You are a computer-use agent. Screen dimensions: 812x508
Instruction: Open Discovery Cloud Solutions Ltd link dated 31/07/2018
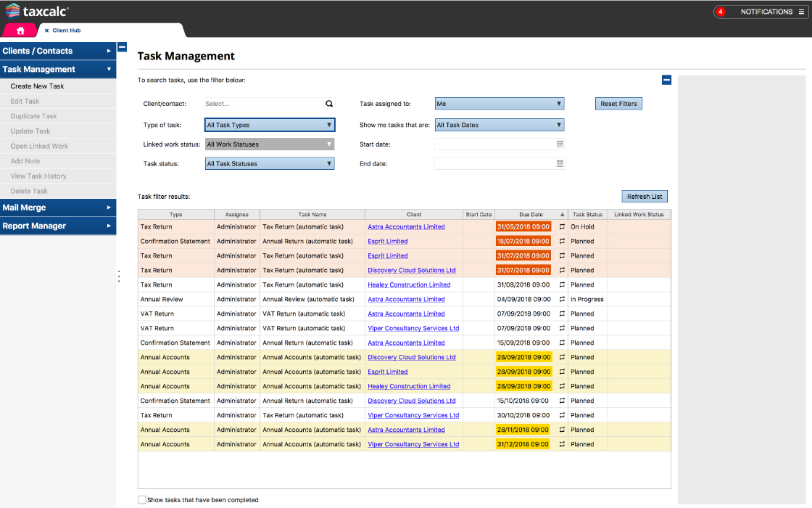(412, 270)
